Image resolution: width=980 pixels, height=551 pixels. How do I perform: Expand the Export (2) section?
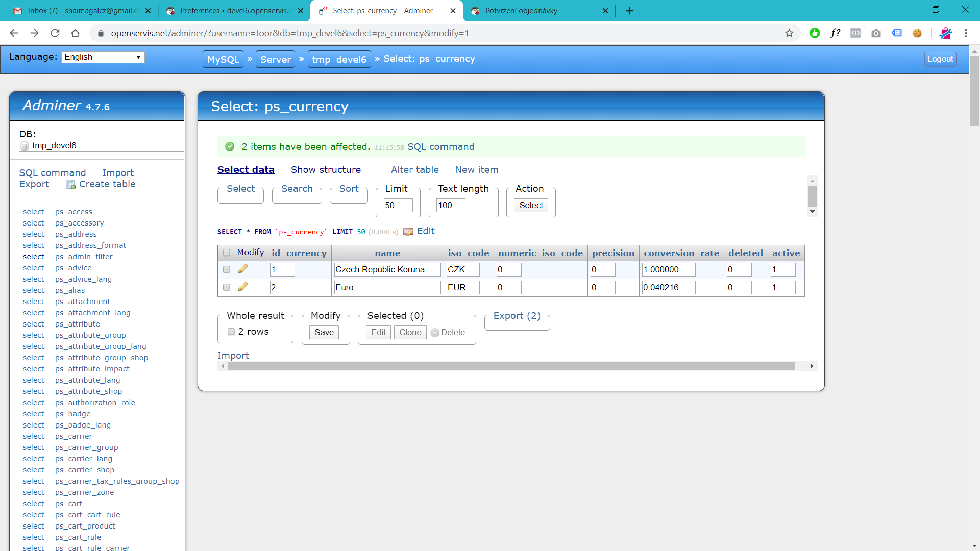pos(517,316)
